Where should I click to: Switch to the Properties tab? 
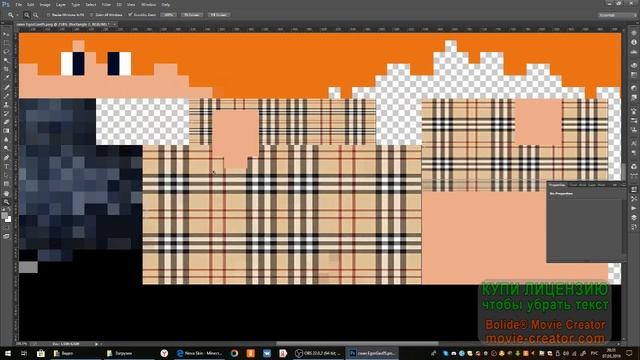click(557, 185)
